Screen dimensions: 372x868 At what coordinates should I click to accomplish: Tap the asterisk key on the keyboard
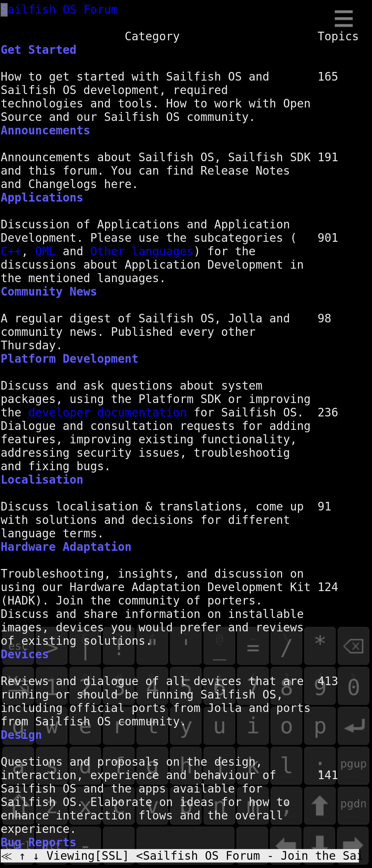coord(320,646)
